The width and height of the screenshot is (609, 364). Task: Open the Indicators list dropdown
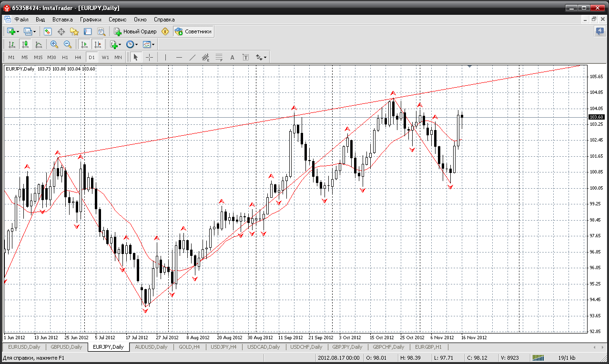tap(116, 44)
